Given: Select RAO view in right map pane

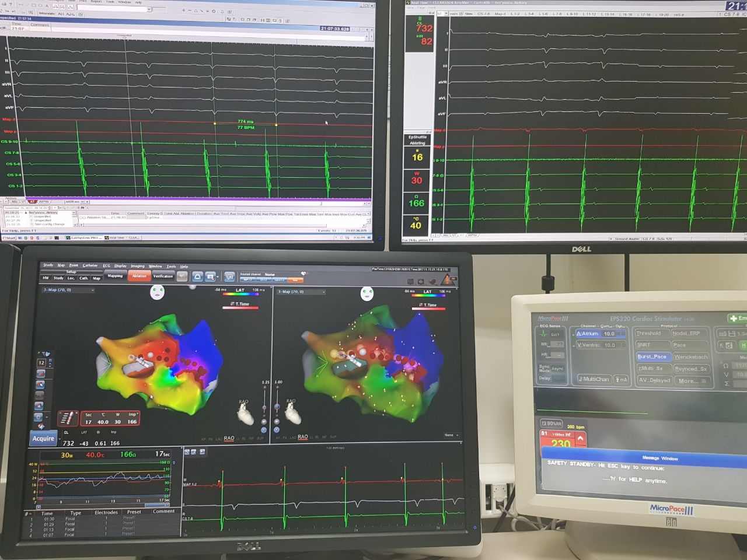Looking at the screenshot, I should 302,437.
